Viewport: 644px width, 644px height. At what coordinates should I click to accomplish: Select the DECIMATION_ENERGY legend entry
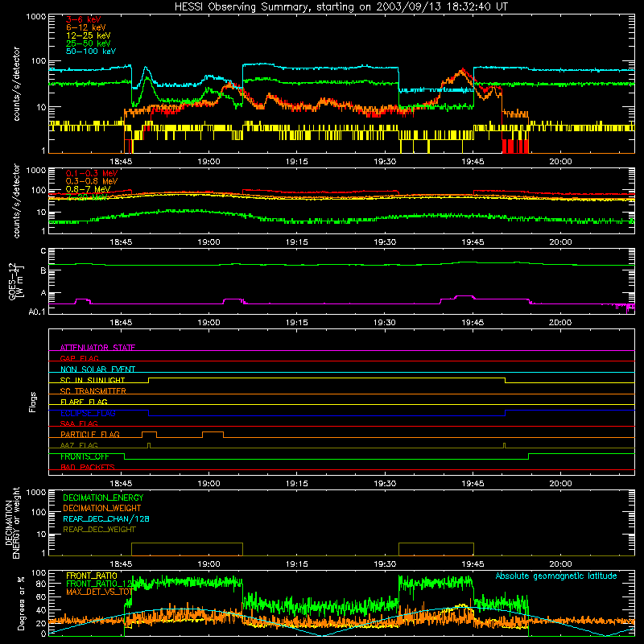[103, 497]
